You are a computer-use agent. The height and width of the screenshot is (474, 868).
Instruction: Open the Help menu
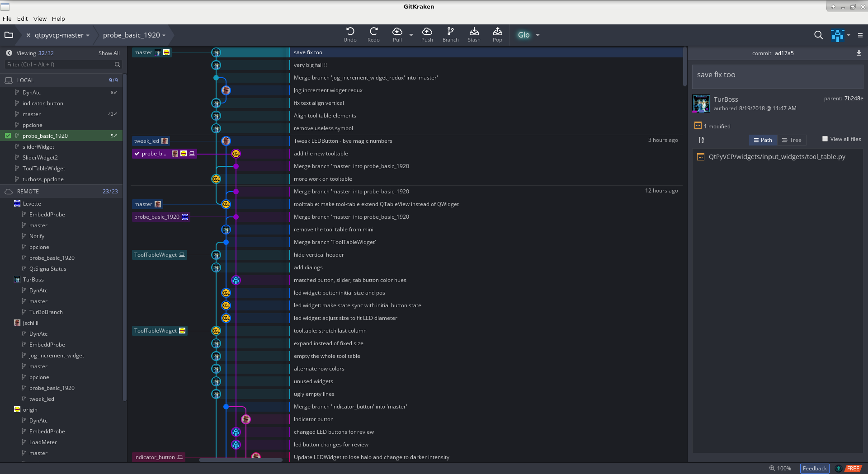58,19
